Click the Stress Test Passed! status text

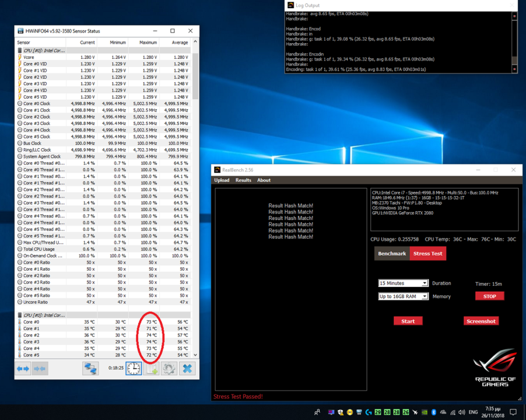pos(238,397)
